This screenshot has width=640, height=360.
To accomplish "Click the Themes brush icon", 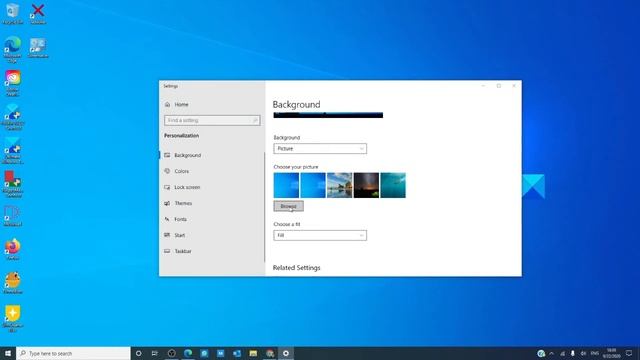I will [x=167, y=203].
